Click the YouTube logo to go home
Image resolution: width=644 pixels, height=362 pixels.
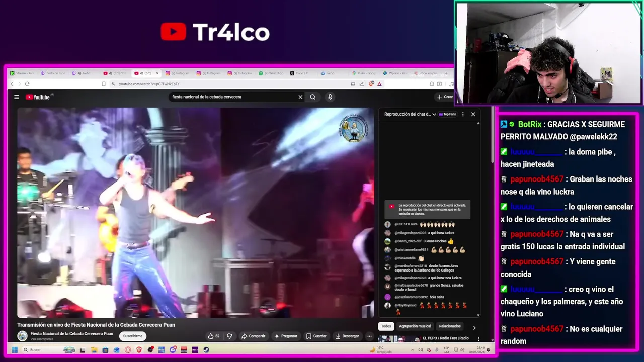[38, 97]
